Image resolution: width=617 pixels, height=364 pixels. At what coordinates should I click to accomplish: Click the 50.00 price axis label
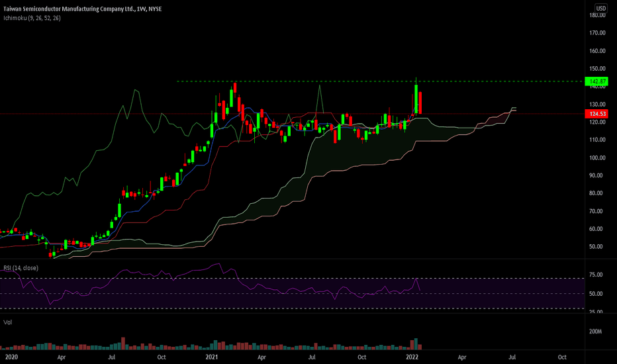(596, 247)
